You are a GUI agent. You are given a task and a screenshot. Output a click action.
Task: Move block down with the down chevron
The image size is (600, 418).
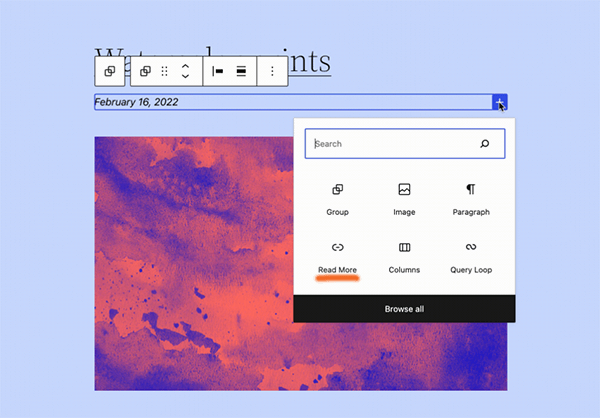coord(185,76)
